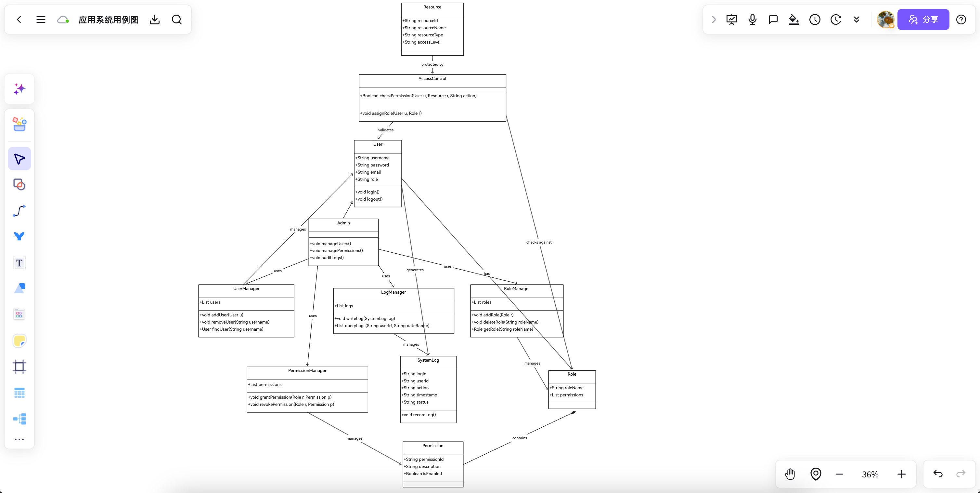Select the pointer selection tool
980x493 pixels.
tap(19, 158)
